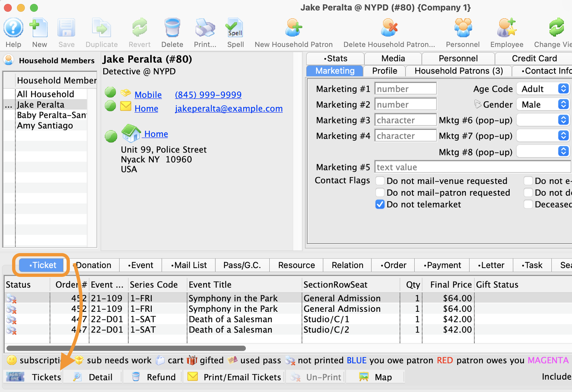Click the Revert toolbar icon
The image size is (572, 392).
[139, 28]
